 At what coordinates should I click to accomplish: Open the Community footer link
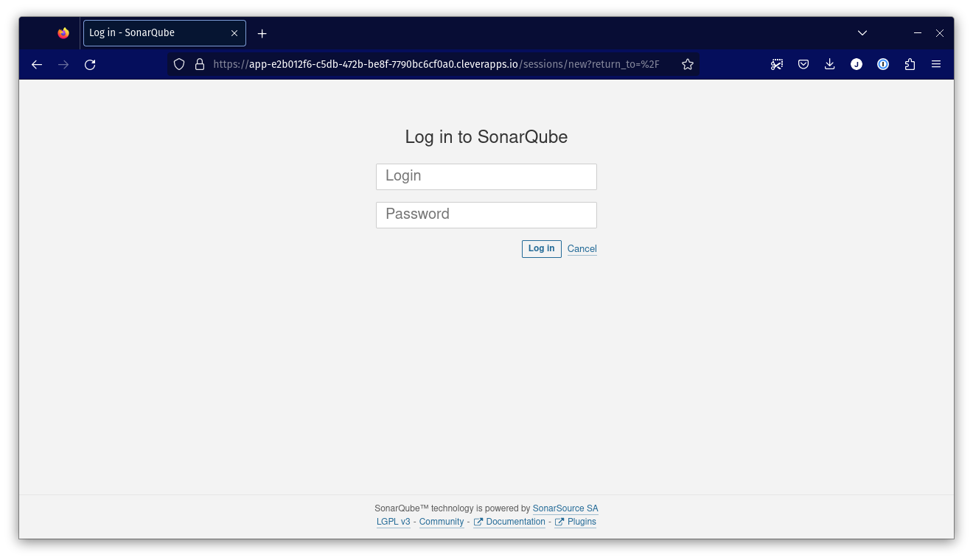[x=442, y=522]
